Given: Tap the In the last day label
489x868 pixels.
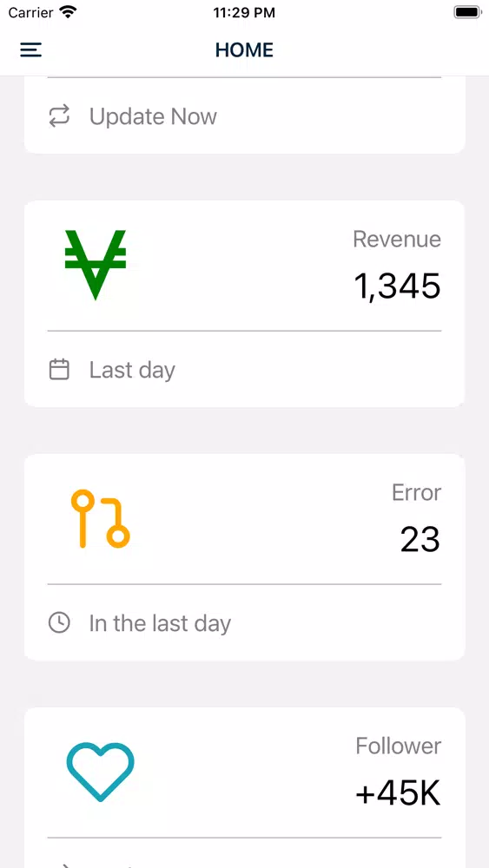Looking at the screenshot, I should pos(160,623).
